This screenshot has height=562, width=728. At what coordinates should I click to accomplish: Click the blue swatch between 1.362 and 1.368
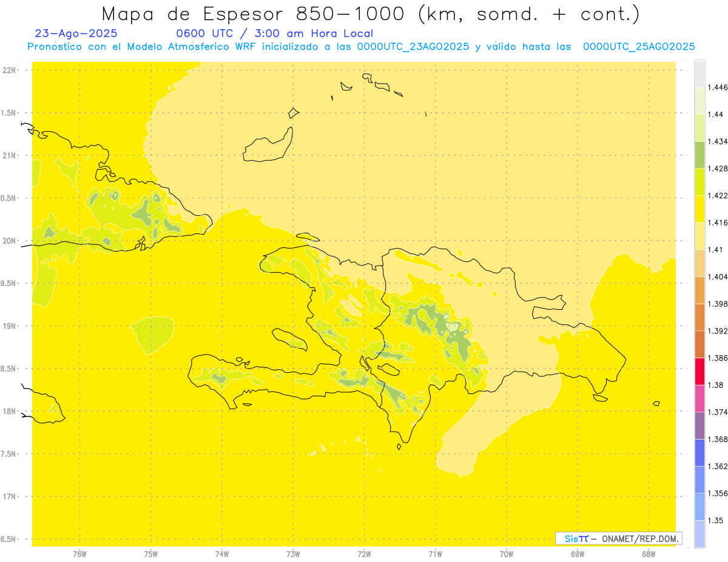(699, 453)
